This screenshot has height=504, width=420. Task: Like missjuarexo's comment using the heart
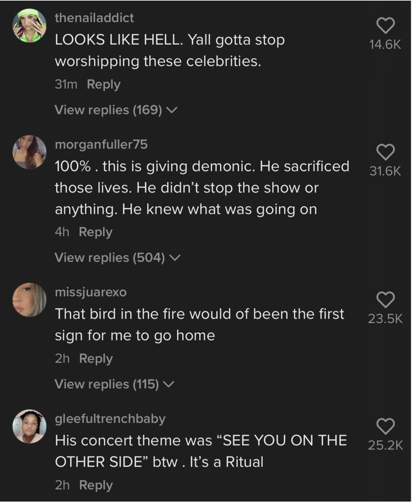coord(384,299)
